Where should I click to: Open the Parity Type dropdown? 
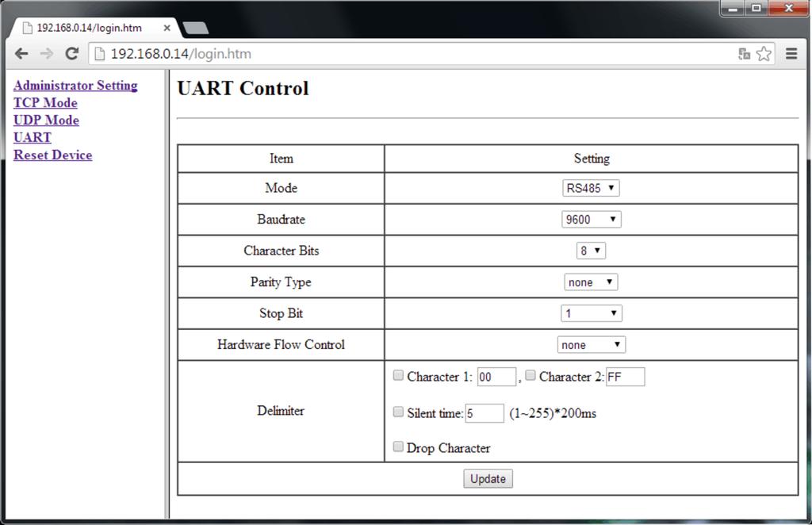point(591,282)
